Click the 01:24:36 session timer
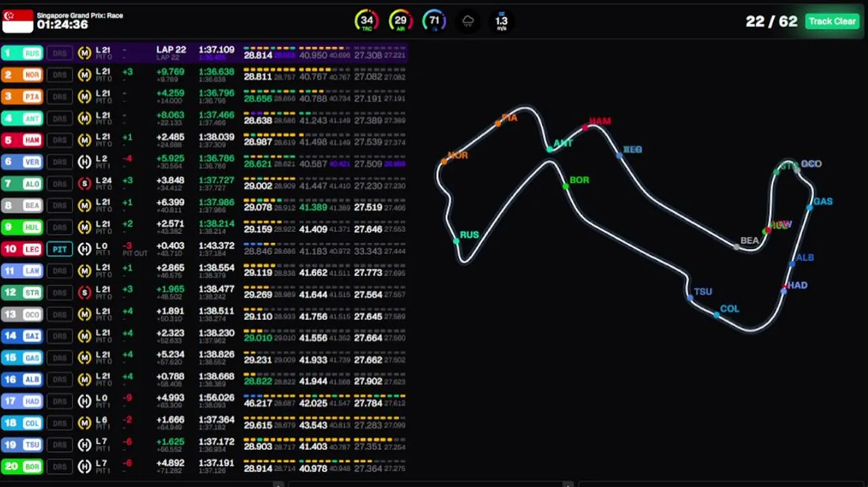 point(62,25)
